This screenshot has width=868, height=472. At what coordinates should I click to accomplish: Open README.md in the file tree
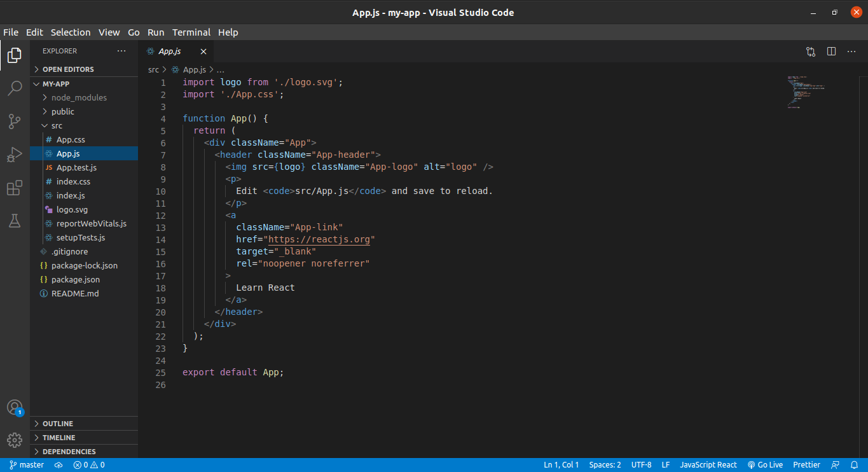click(x=84, y=293)
